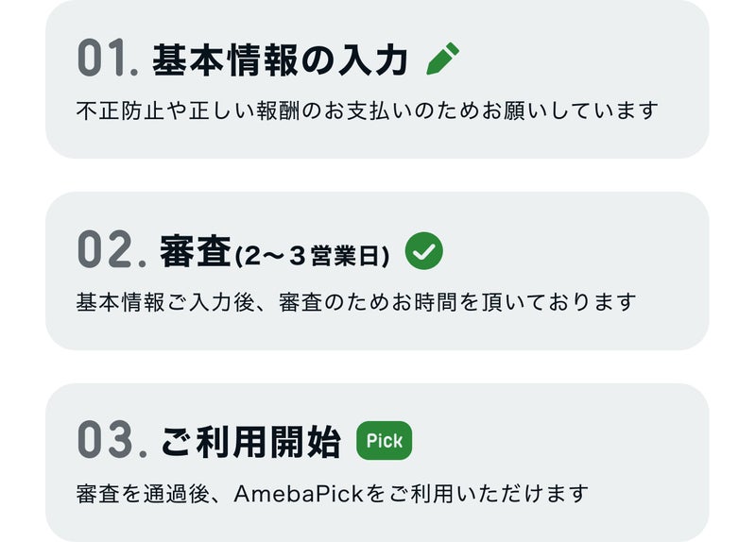Click the green Pick badge icon
The height and width of the screenshot is (542, 756).
(x=385, y=440)
